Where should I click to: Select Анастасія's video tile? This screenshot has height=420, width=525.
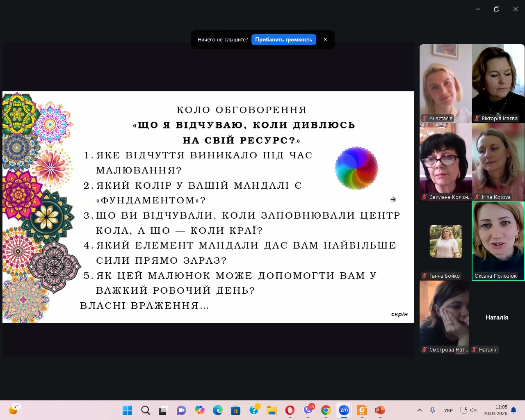[445, 83]
